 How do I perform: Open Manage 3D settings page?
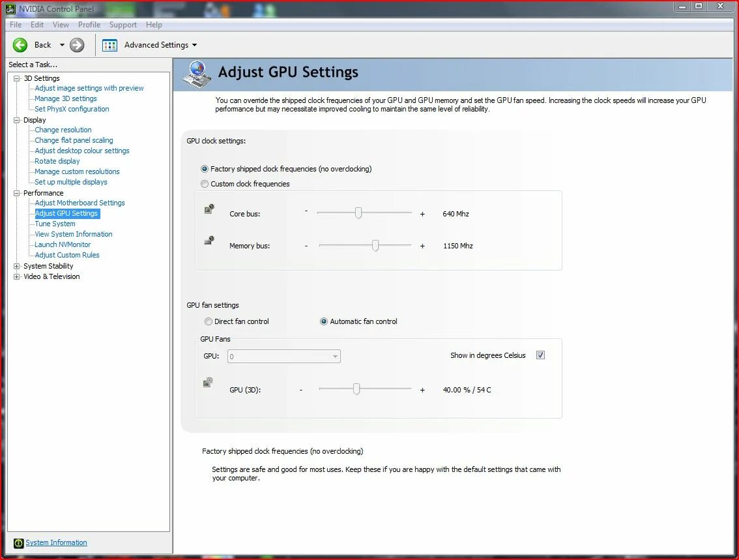point(66,98)
